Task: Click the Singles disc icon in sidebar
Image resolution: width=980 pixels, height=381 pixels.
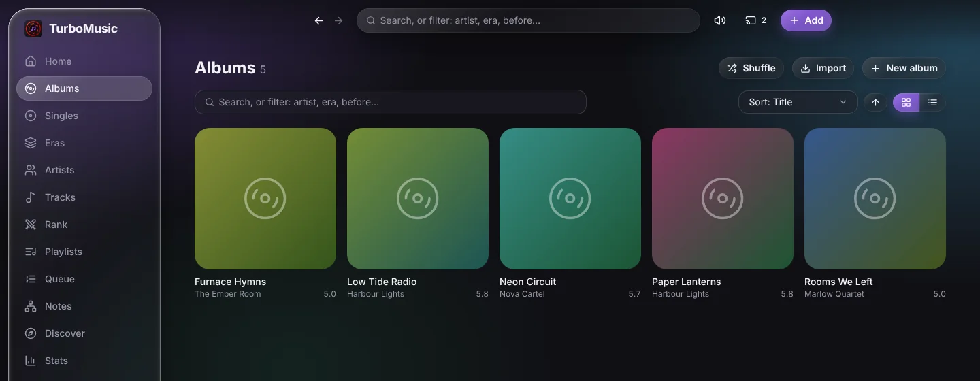Action: [x=31, y=116]
